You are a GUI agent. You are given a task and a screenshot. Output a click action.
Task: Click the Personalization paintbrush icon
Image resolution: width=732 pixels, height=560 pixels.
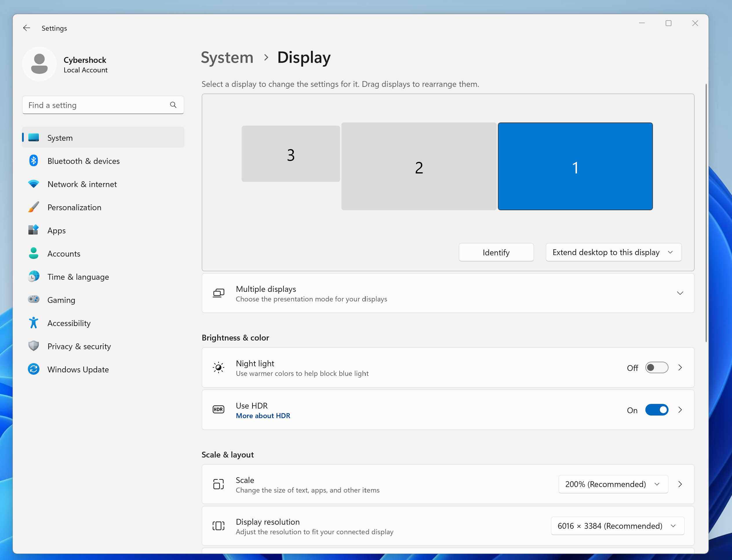click(x=33, y=207)
